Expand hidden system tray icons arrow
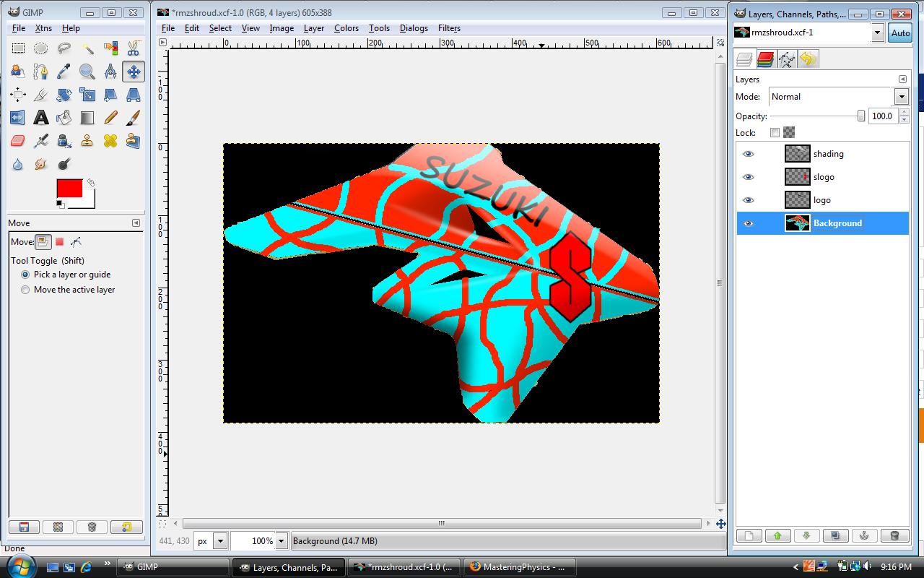 (x=796, y=567)
